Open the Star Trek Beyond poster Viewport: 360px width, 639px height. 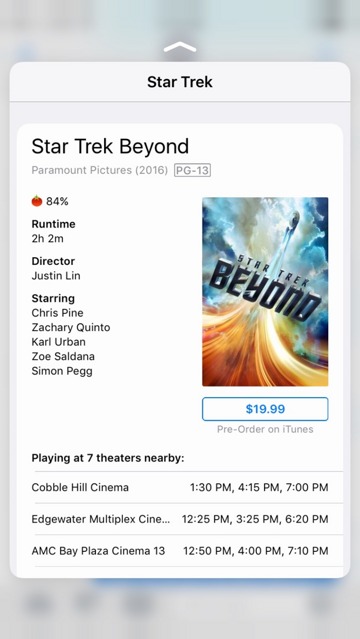(265, 291)
